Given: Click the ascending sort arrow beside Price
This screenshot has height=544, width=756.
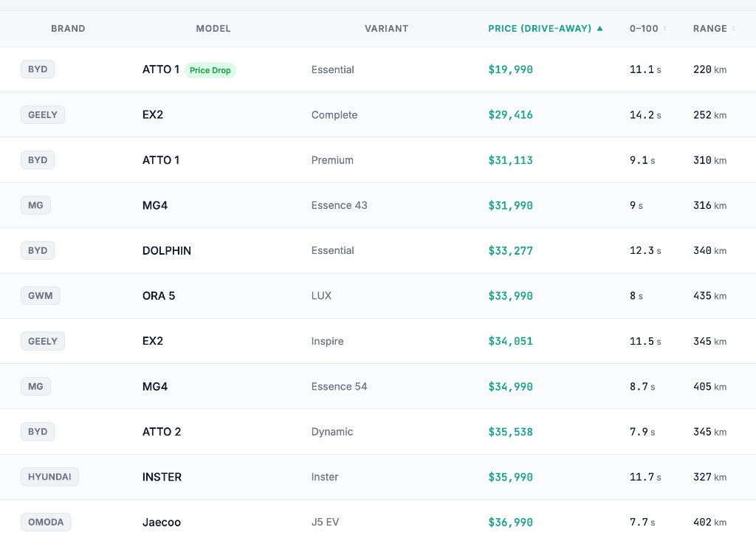Looking at the screenshot, I should coord(599,29).
